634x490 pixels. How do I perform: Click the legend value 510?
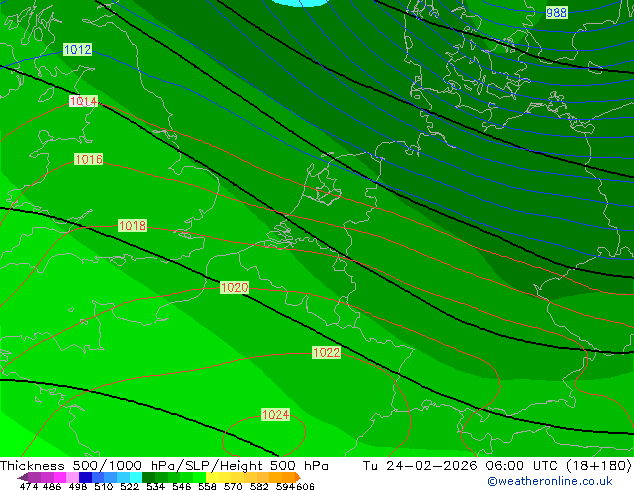104,486
